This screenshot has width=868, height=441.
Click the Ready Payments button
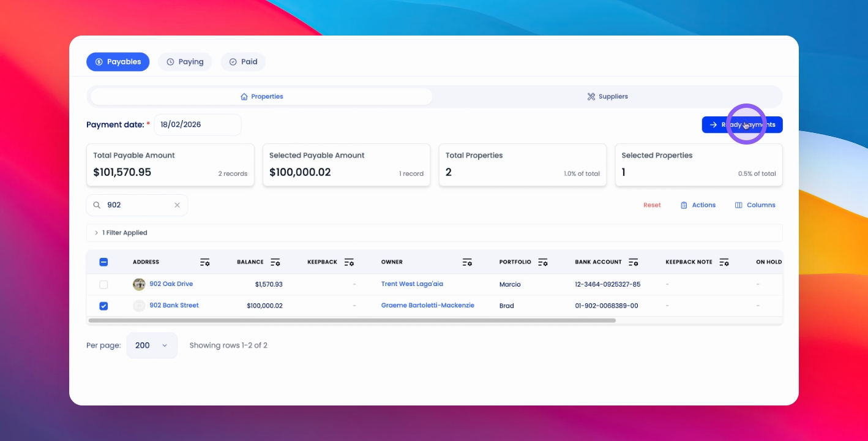click(x=742, y=124)
